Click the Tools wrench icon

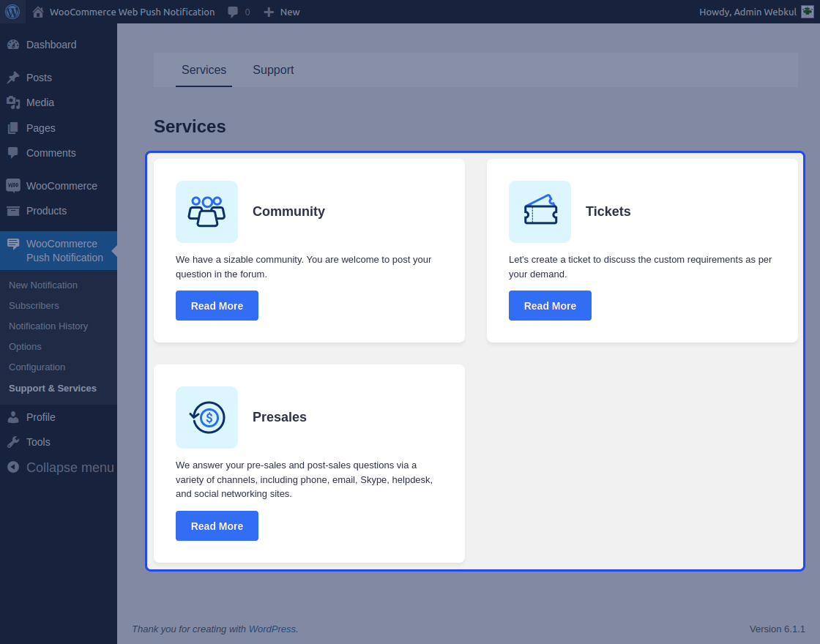coord(13,442)
